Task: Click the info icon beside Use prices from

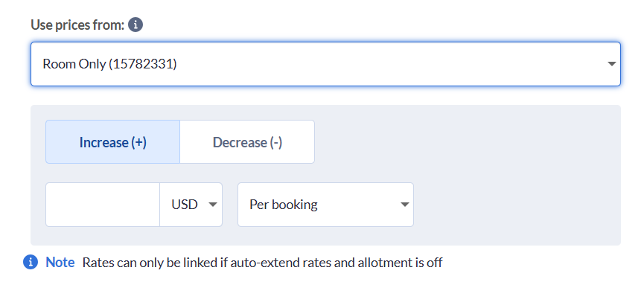Action: (x=136, y=25)
